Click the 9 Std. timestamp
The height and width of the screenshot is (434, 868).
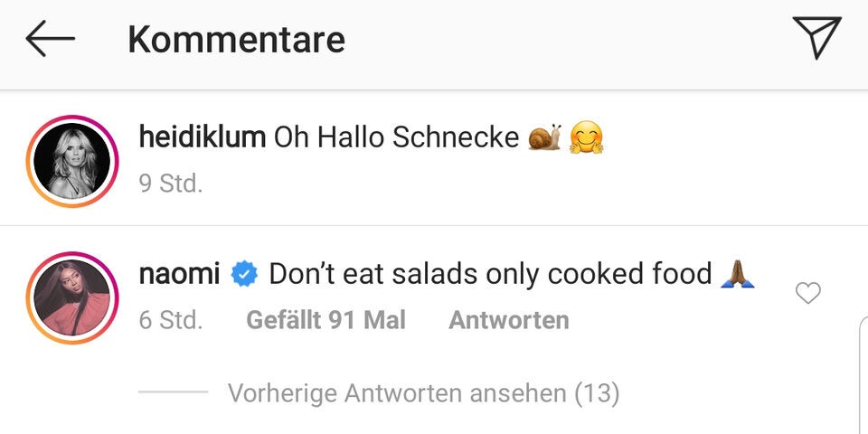(170, 184)
